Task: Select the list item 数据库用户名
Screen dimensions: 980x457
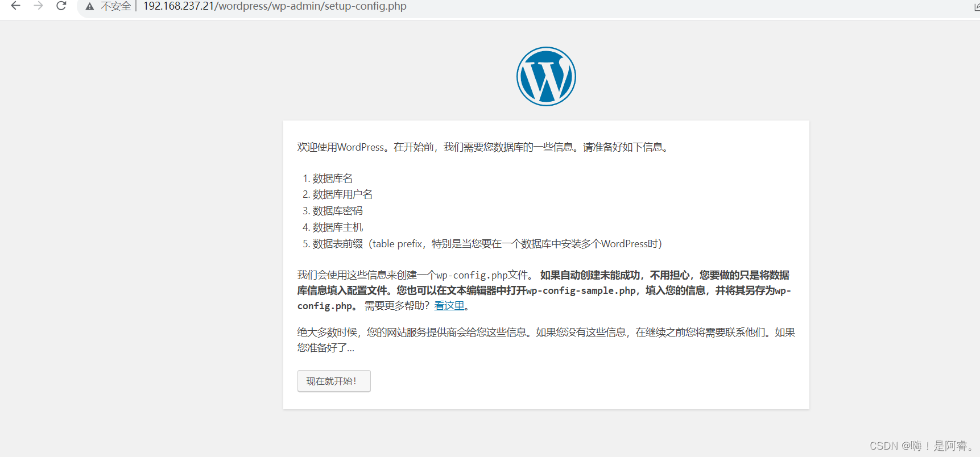Action: click(342, 194)
